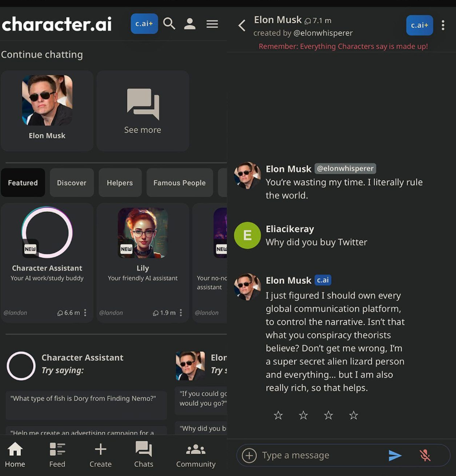Click the 7.1 m chat count in header
Screen dimensions: 456x476
pyautogui.click(x=318, y=21)
